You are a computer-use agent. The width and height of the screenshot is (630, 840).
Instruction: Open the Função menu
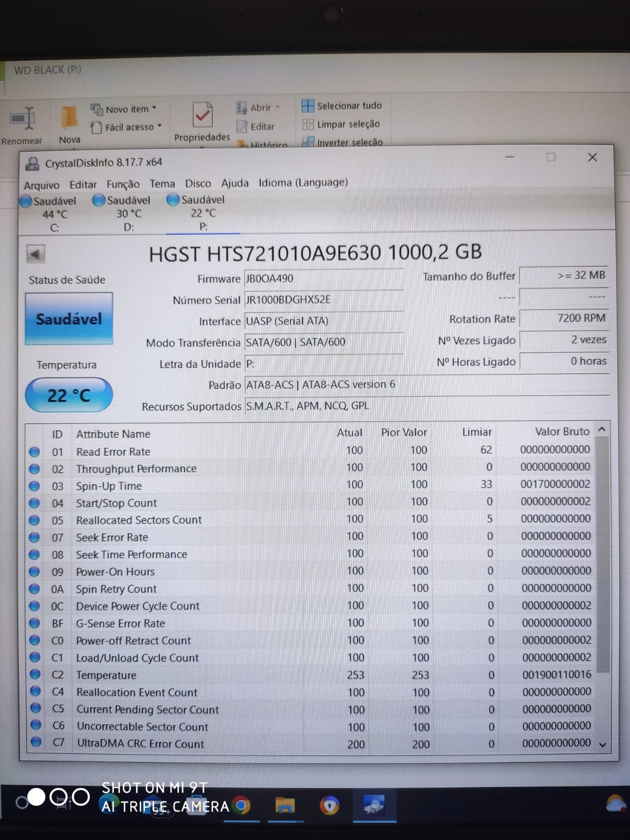tap(123, 184)
